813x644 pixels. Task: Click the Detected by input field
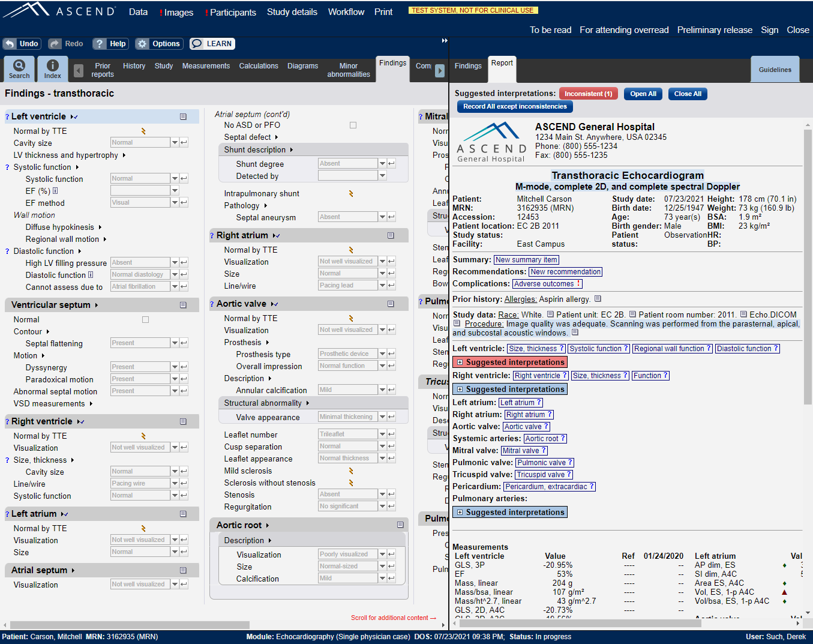click(x=348, y=176)
